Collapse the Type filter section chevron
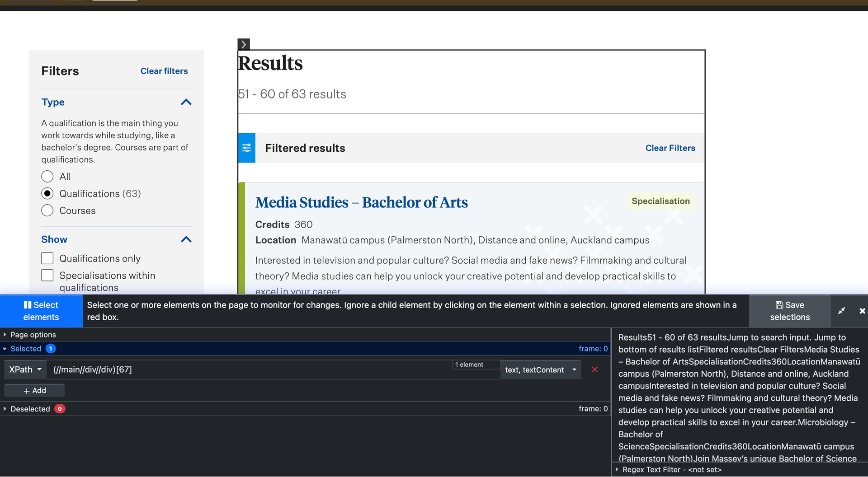868x477 pixels. click(186, 102)
